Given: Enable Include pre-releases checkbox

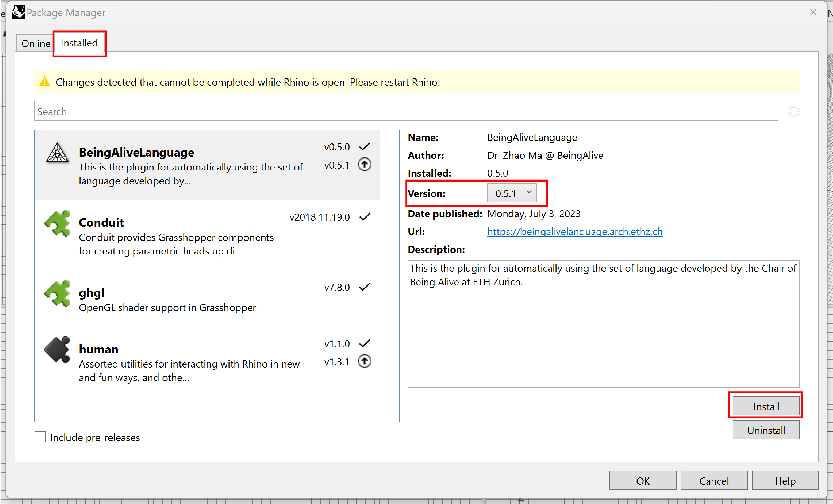Looking at the screenshot, I should (40, 437).
